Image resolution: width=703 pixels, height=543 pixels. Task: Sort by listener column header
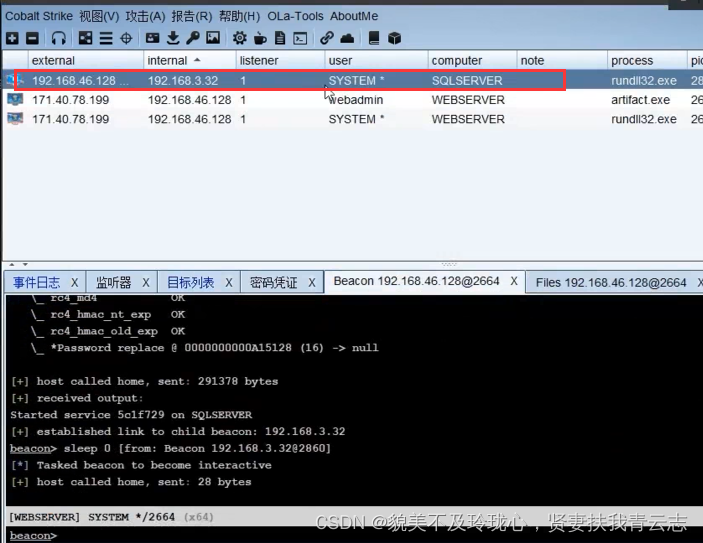[x=280, y=60]
